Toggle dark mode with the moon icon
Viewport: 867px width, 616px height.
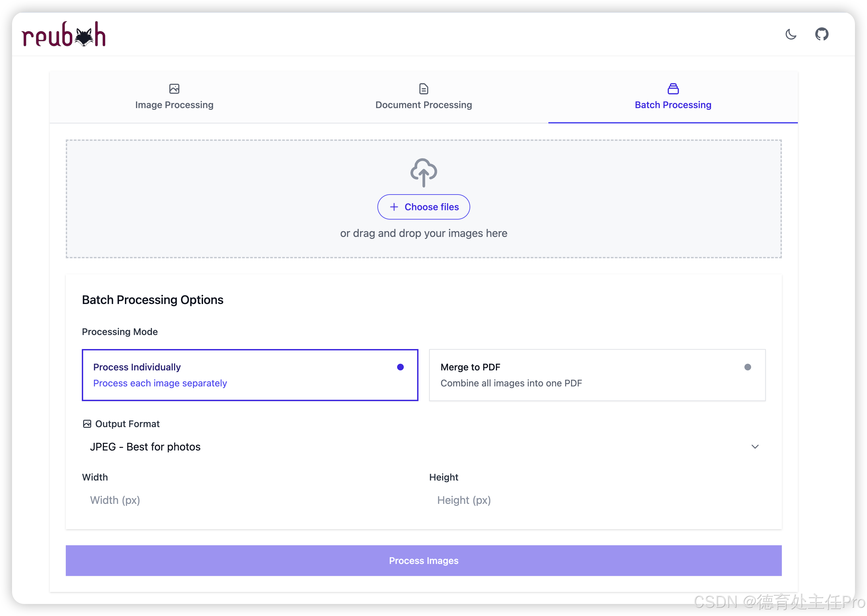click(791, 34)
